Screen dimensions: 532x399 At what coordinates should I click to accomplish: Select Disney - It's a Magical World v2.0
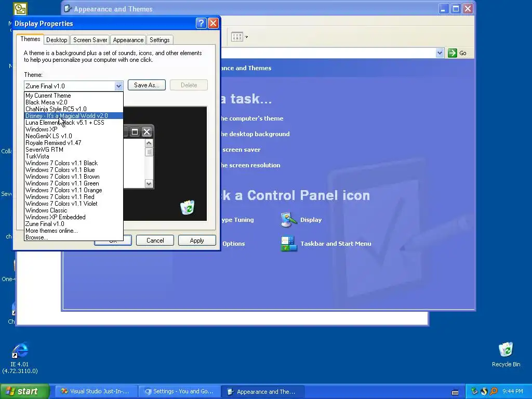point(74,116)
